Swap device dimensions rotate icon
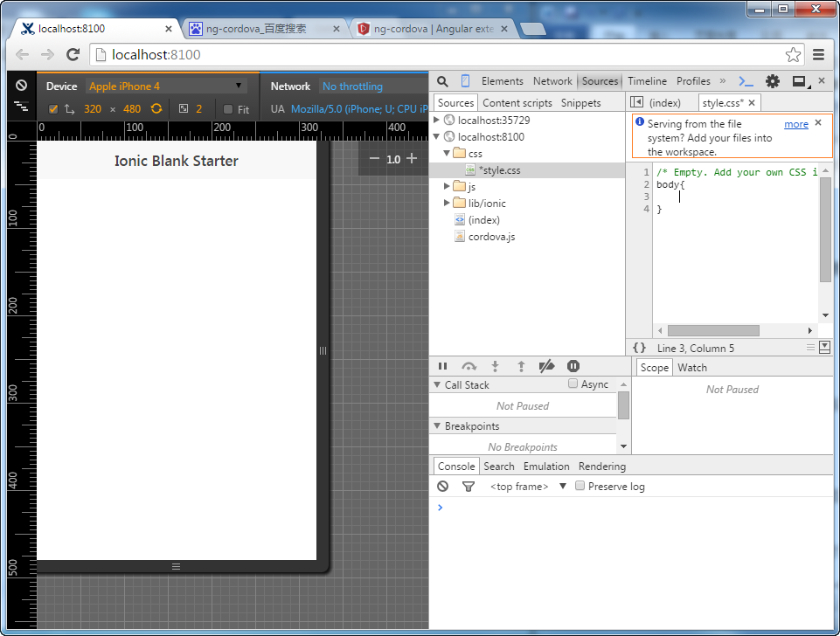The width and height of the screenshot is (840, 636). (x=156, y=108)
